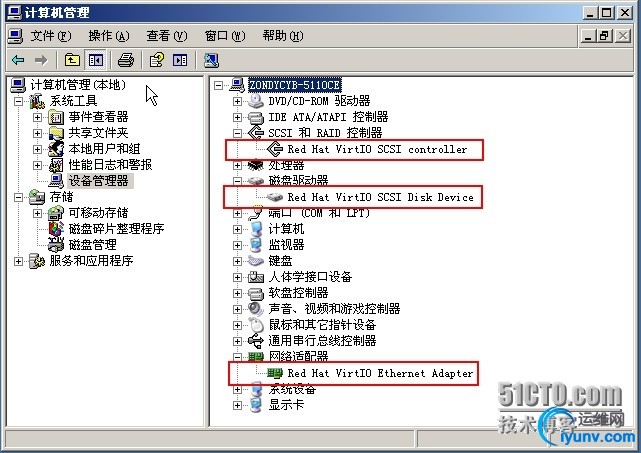The image size is (641, 453).
Task: Expand the DVD/CD-ROM 驱动器 node
Action: (x=237, y=101)
